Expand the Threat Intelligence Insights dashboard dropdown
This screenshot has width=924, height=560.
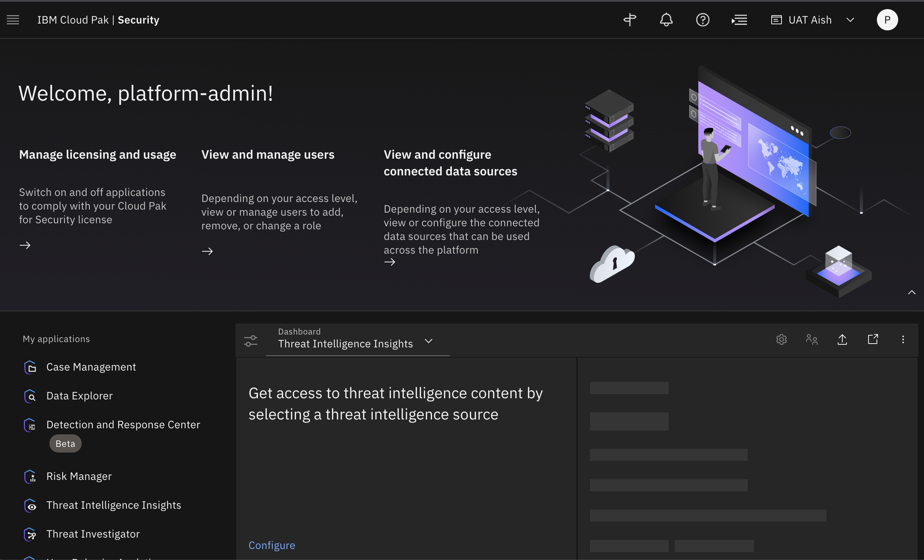tap(429, 341)
